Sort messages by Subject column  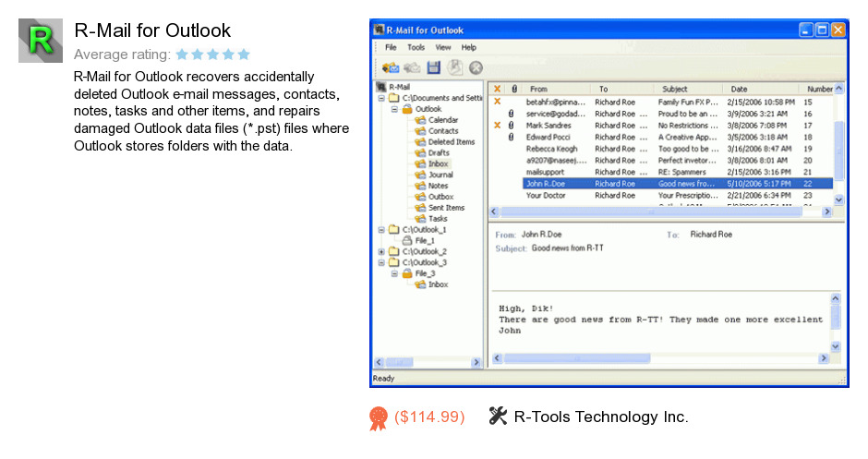(x=688, y=89)
